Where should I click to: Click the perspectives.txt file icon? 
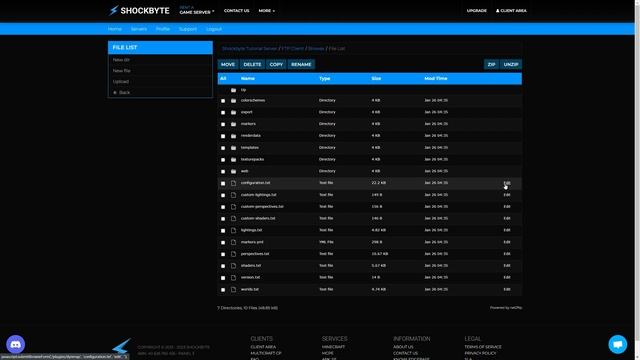(233, 254)
